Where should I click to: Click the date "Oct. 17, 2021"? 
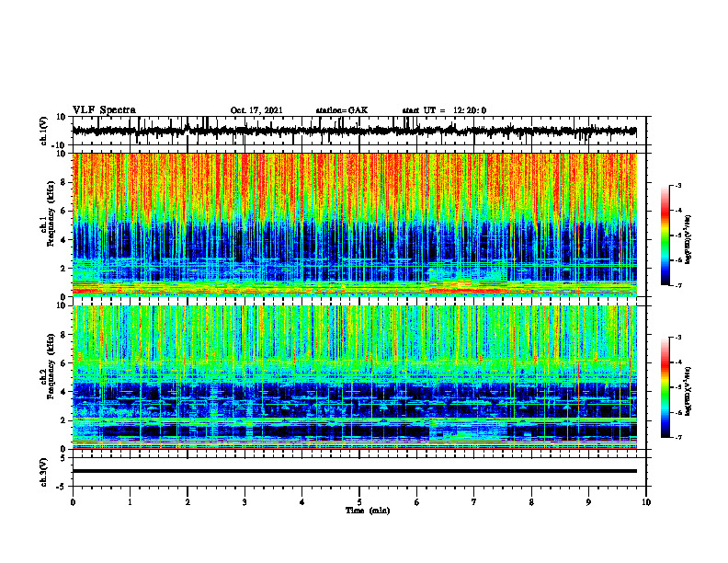pyautogui.click(x=256, y=110)
